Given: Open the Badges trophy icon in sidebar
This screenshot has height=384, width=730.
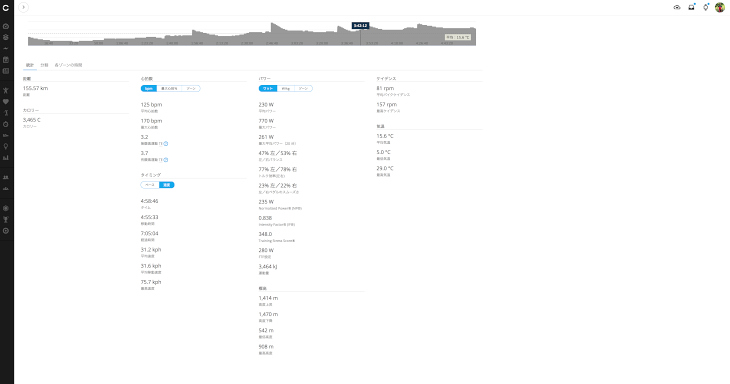Looking at the screenshot, I should [6, 220].
